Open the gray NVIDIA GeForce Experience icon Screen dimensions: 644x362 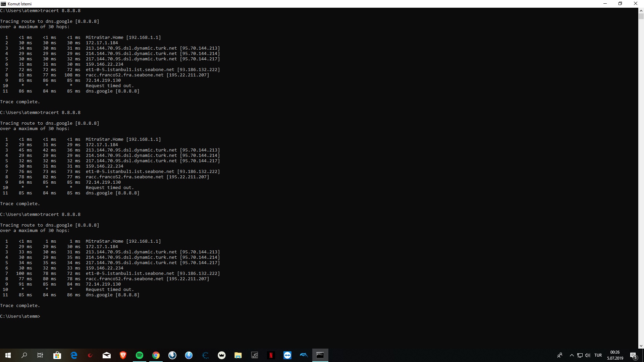[255, 355]
